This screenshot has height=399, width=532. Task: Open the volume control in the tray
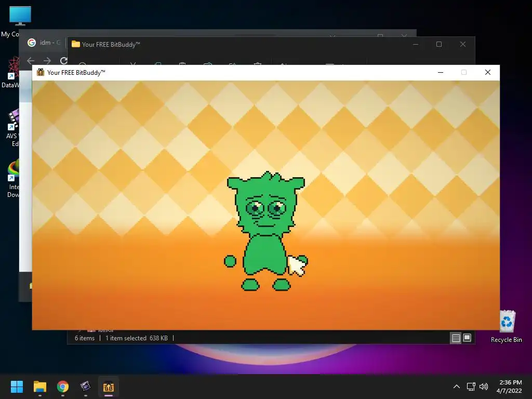click(x=484, y=387)
